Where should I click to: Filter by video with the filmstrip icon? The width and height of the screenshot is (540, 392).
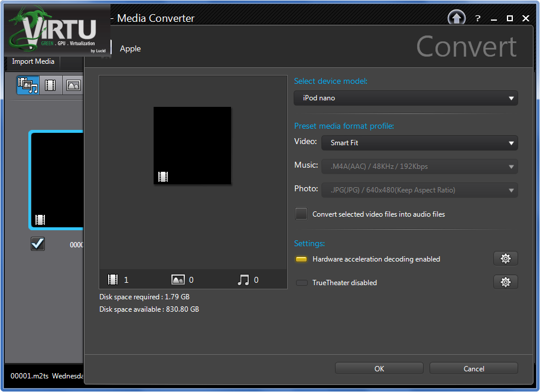click(x=50, y=85)
